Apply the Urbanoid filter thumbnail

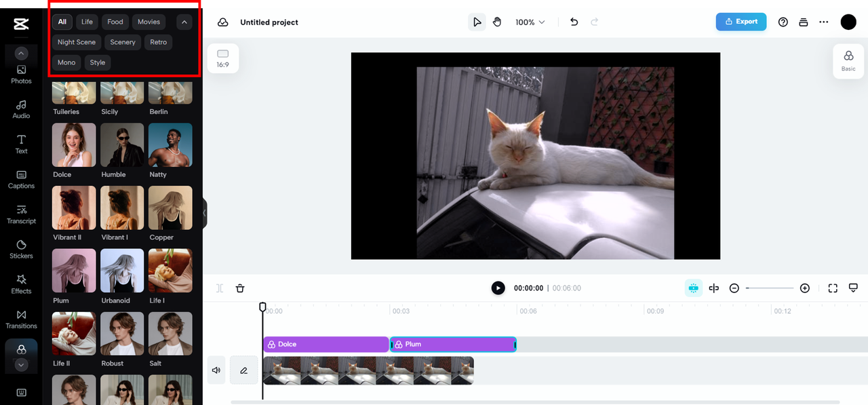122,271
